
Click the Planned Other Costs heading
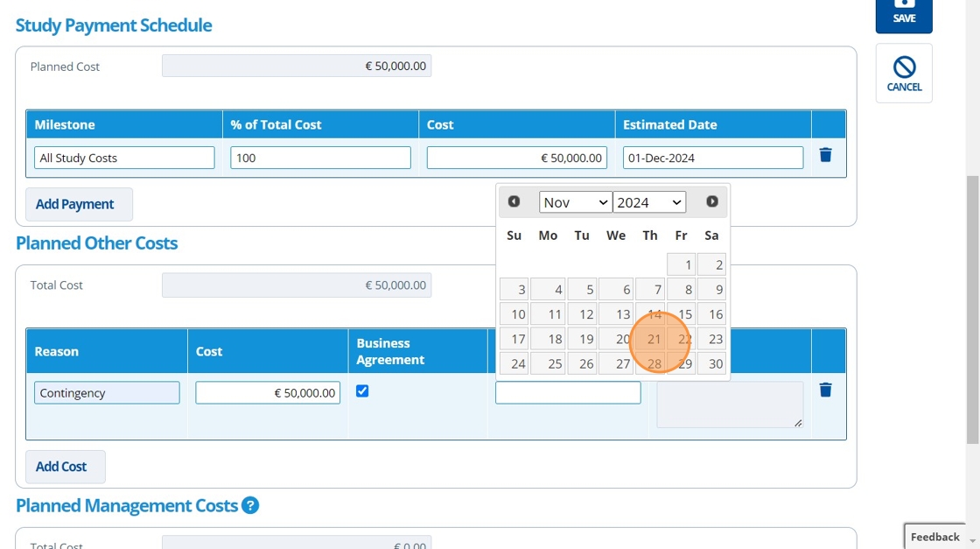point(97,243)
